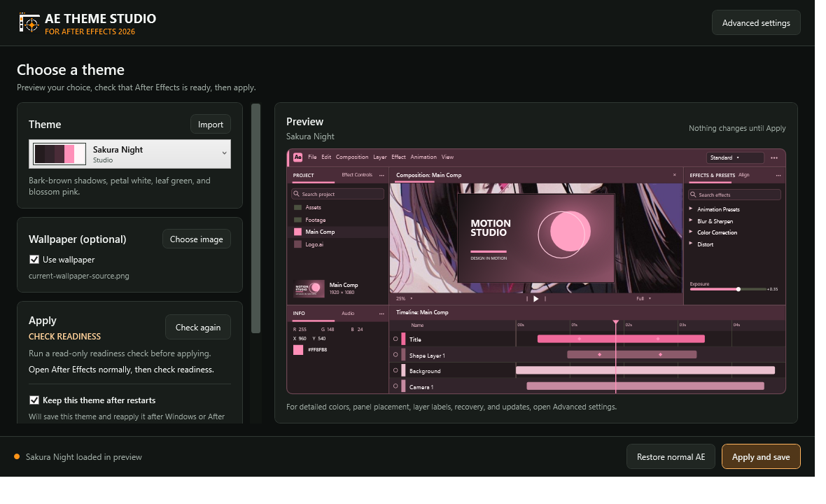Viewport: 826px width, 504px height.
Task: Click the Check again button
Action: 198,327
